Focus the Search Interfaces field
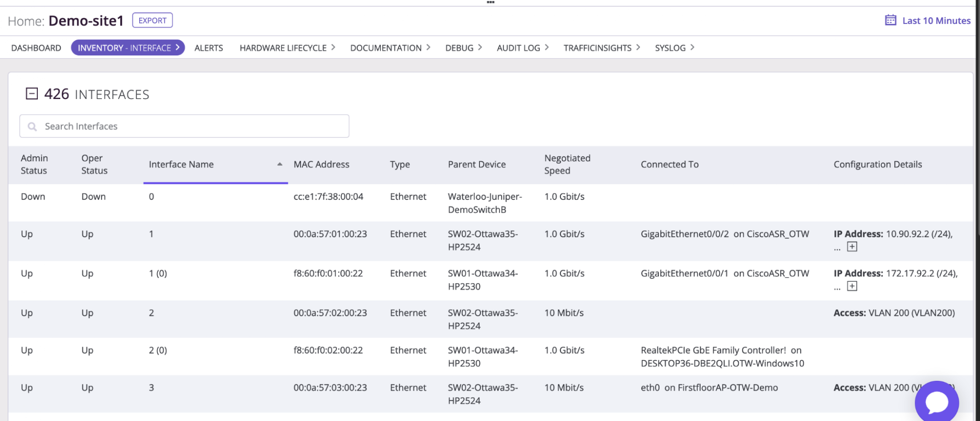The width and height of the screenshot is (980, 421). [x=184, y=126]
